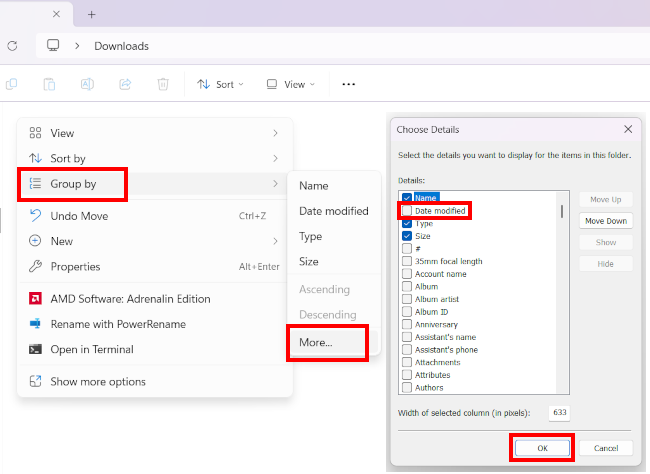Choose Open in Terminal
This screenshot has width=650, height=474.
[153, 349]
